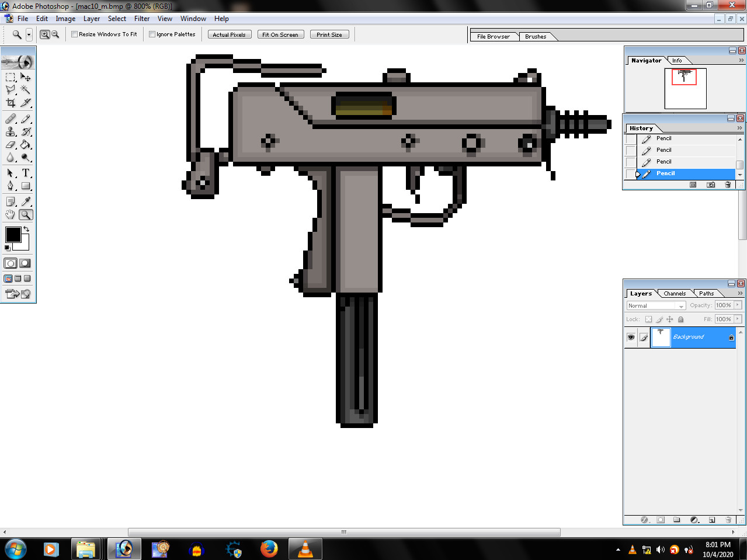Open the File menu
The width and height of the screenshot is (747, 560).
[x=23, y=19]
